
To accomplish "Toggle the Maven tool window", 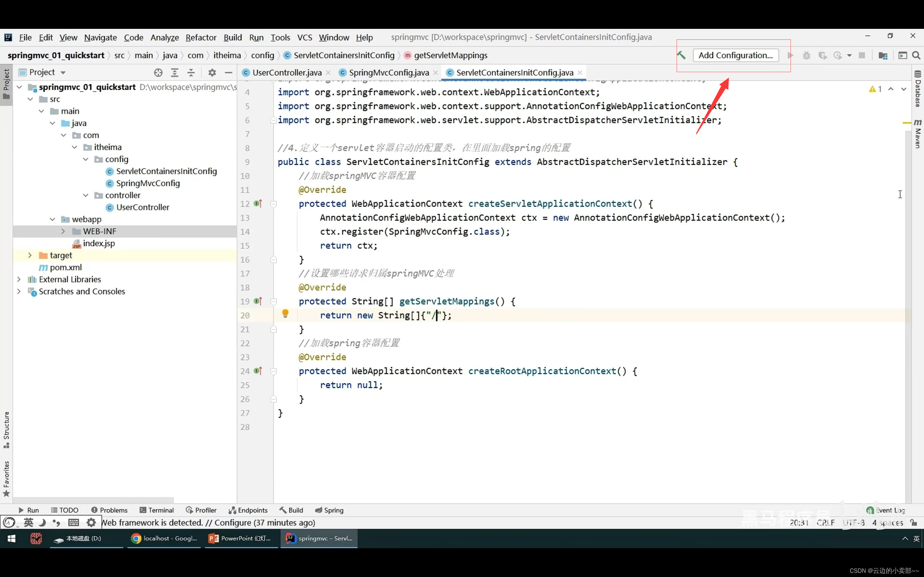I will [x=918, y=134].
